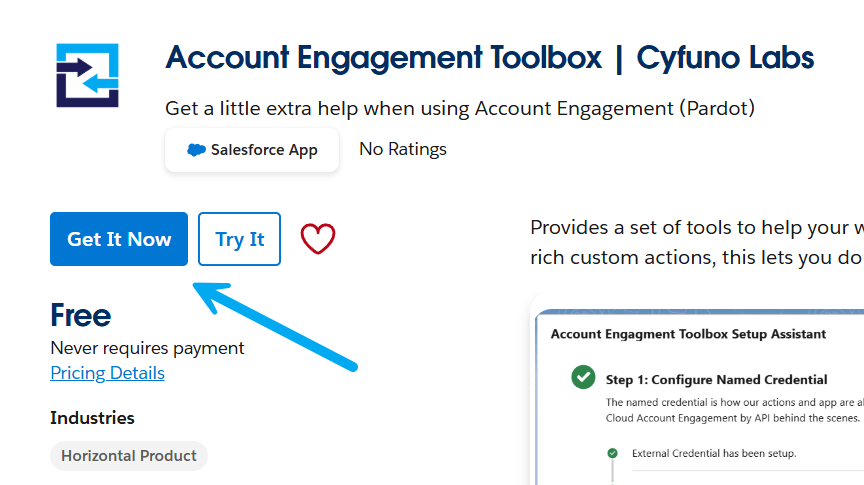This screenshot has width=864, height=485.
Task: Click the Get It Now button
Action: coord(119,239)
